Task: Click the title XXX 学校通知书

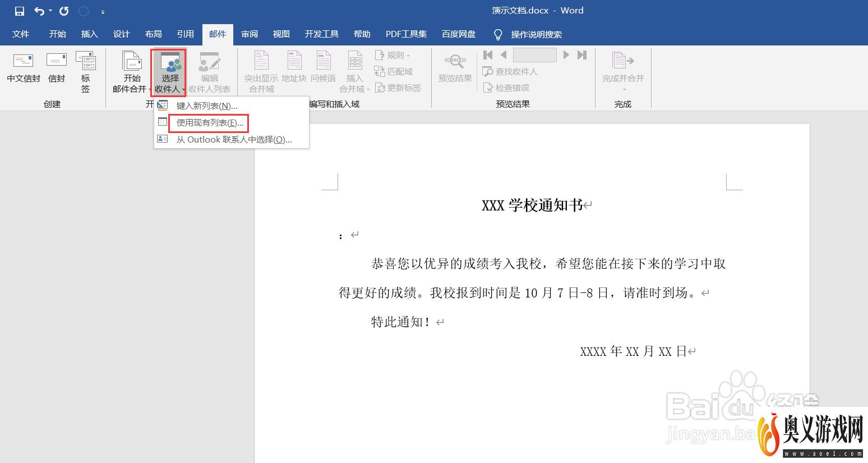Action: pos(532,205)
